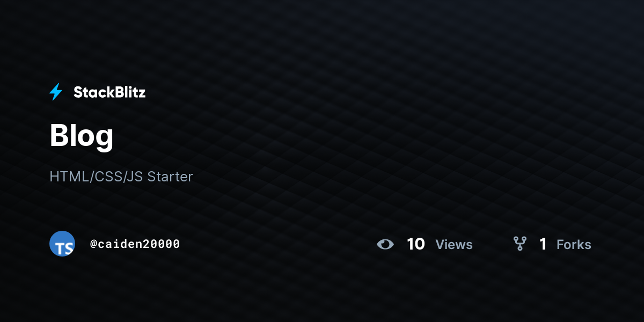The image size is (644, 322).
Task: Click the white TS letters inside avatar
Action: pyautogui.click(x=64, y=248)
